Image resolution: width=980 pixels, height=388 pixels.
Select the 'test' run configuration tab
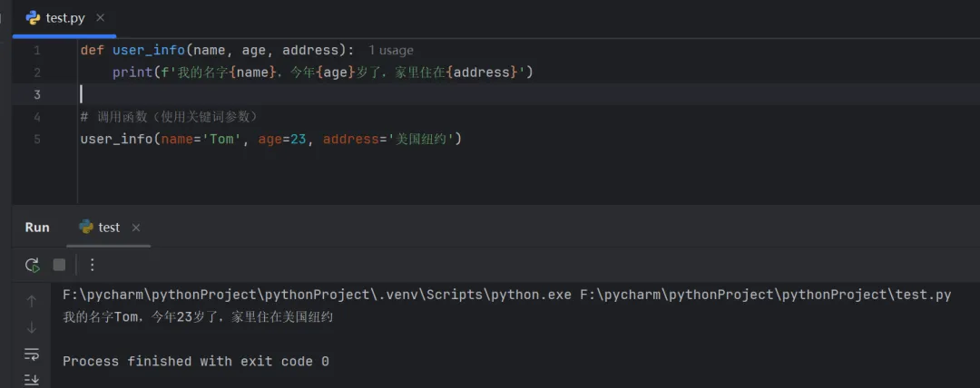pyautogui.click(x=109, y=228)
